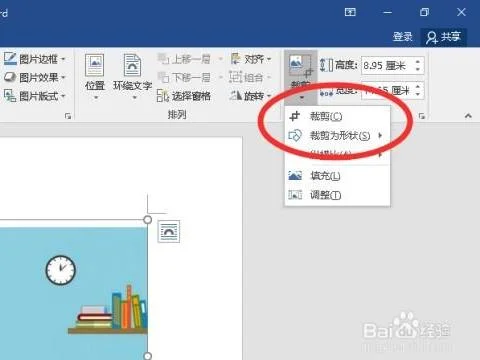Decrease the height with the down stepper
Viewport: 480px width, 360px height.
[418, 69]
